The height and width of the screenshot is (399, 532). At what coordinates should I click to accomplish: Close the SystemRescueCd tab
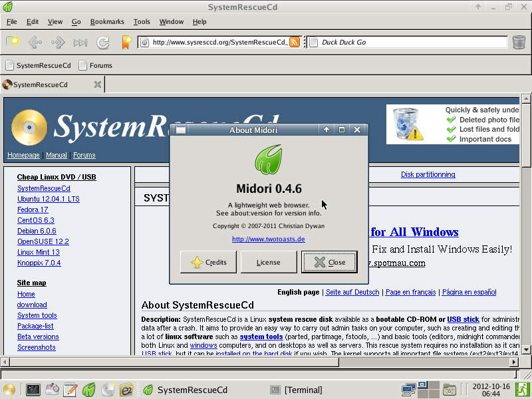pyautogui.click(x=98, y=84)
